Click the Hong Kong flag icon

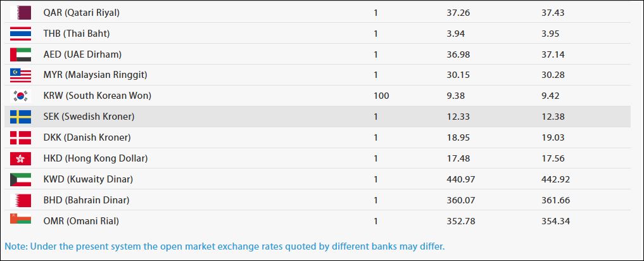click(x=20, y=158)
